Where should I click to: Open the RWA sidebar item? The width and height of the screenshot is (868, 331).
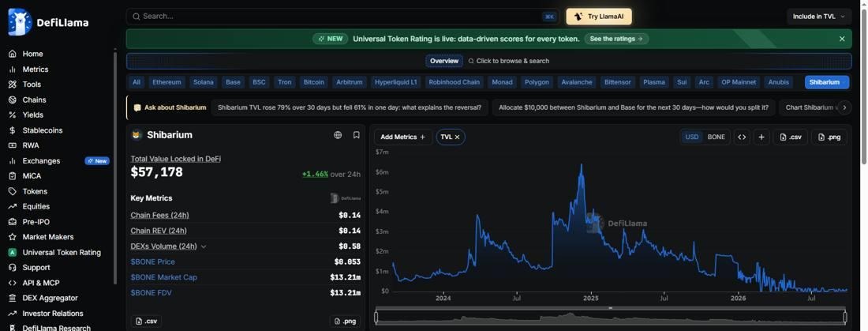pyautogui.click(x=31, y=145)
